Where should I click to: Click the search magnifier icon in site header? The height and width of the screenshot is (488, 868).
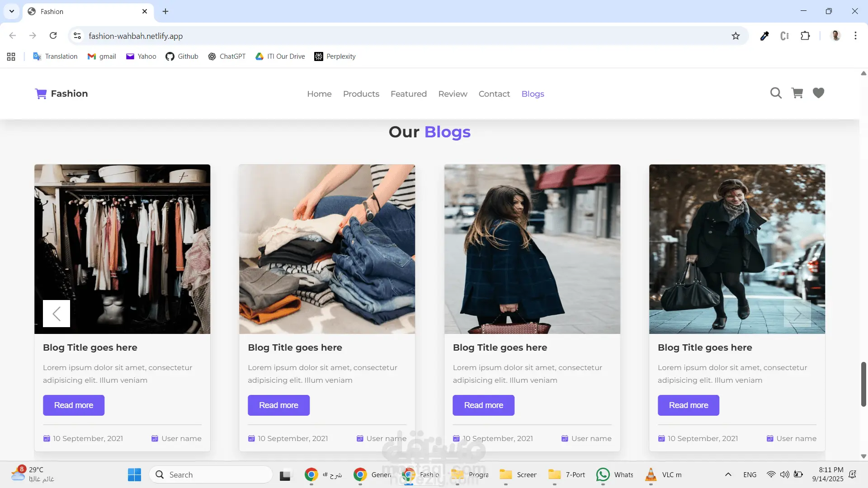776,93
